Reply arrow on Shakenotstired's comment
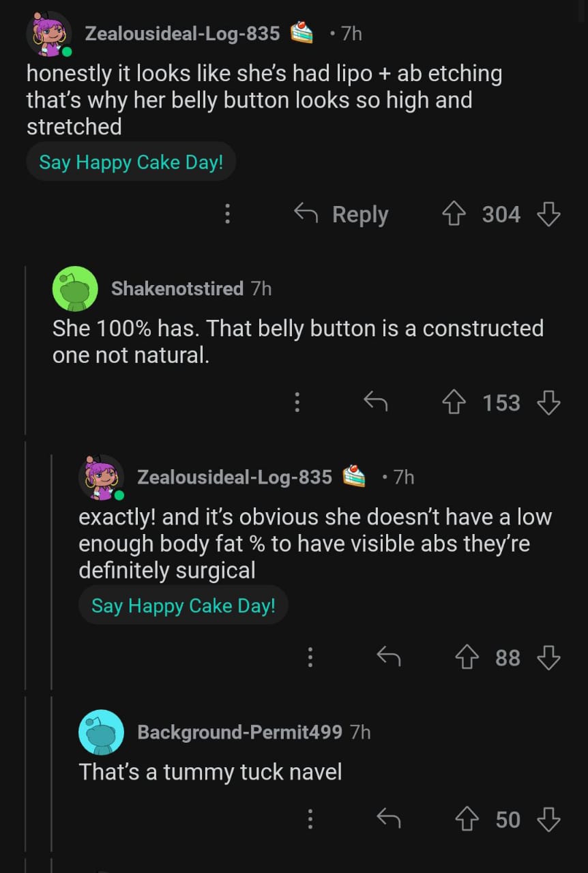 click(375, 403)
